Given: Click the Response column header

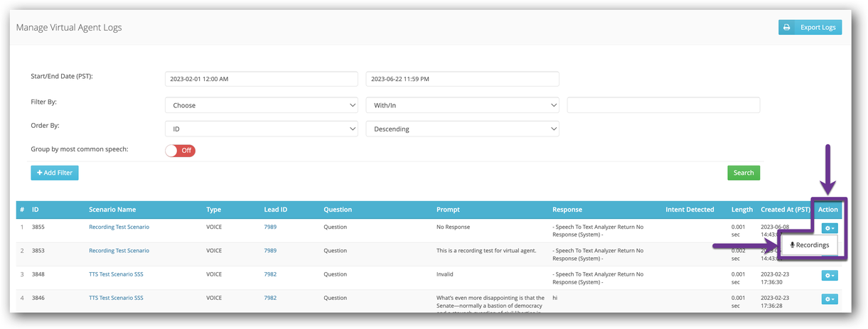Looking at the screenshot, I should (x=567, y=210).
